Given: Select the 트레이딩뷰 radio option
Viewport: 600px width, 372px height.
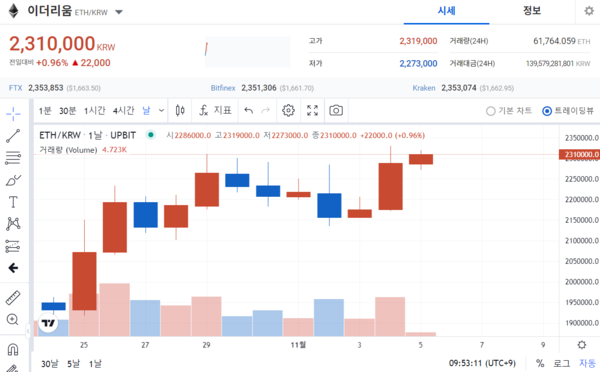Looking at the screenshot, I should pos(568,111).
